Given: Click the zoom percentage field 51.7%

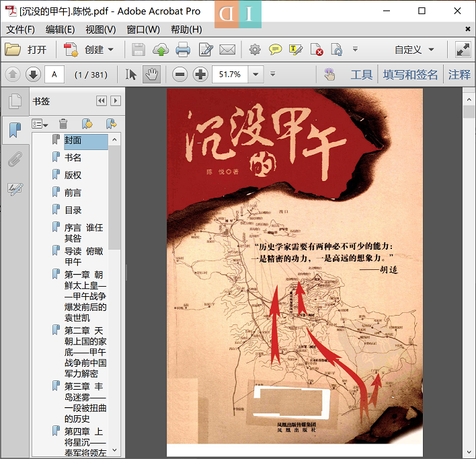Looking at the screenshot, I should [x=230, y=75].
